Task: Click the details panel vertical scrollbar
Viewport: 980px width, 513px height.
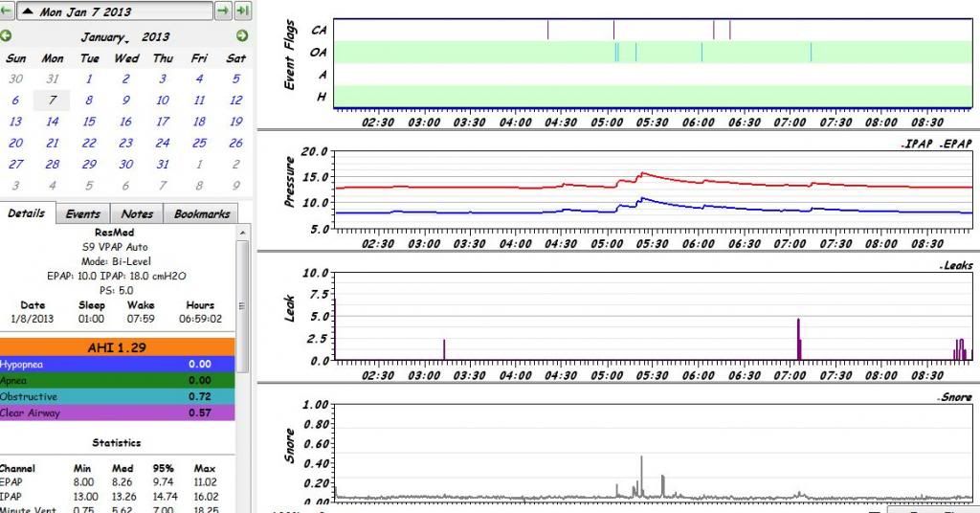Action: [242, 306]
